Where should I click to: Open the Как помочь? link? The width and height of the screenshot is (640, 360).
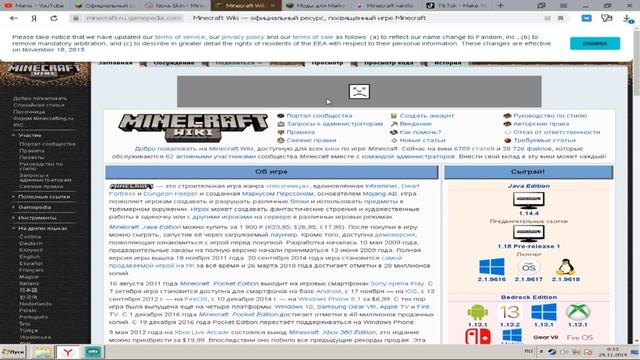420,132
